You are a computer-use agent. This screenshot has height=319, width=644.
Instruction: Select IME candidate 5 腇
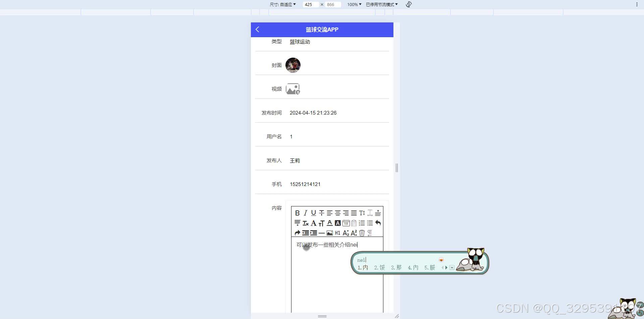[430, 267]
